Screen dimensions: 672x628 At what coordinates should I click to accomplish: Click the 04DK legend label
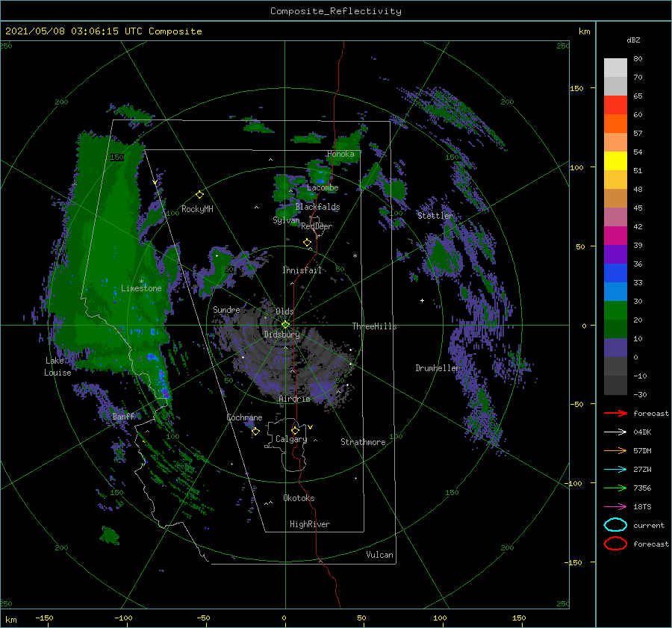tap(642, 432)
